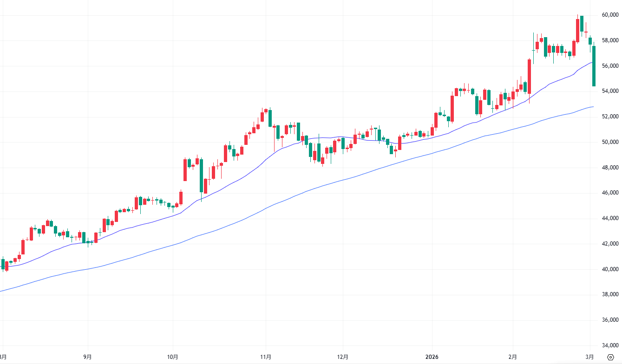Click the 3月 label near chart end

coord(590,357)
